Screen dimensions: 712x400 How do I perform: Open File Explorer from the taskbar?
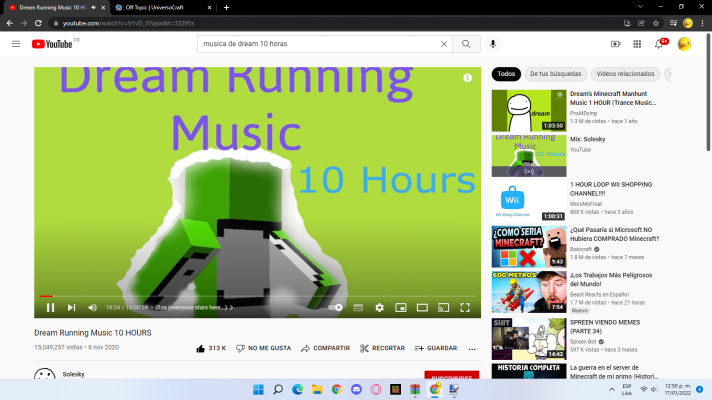(x=317, y=390)
